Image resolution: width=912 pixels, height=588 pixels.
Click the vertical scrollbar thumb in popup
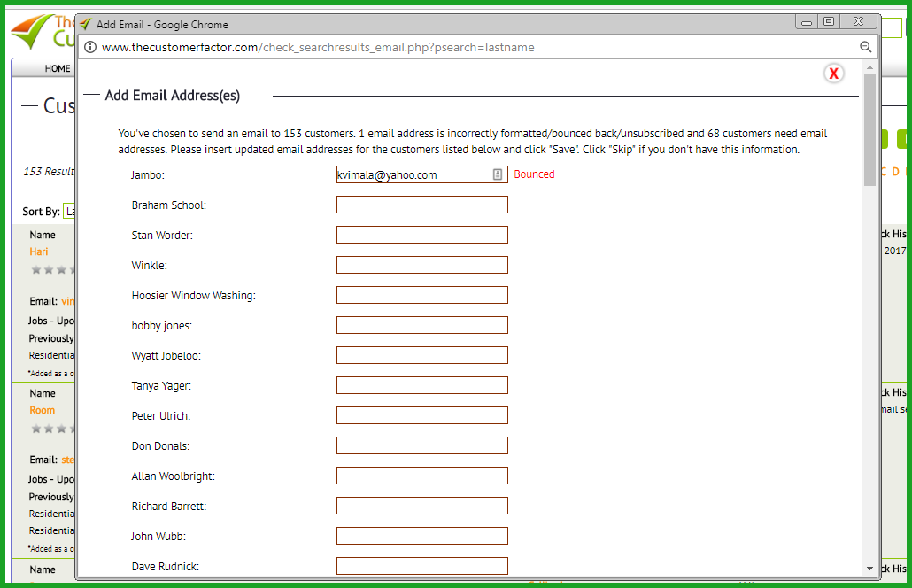coord(869,130)
